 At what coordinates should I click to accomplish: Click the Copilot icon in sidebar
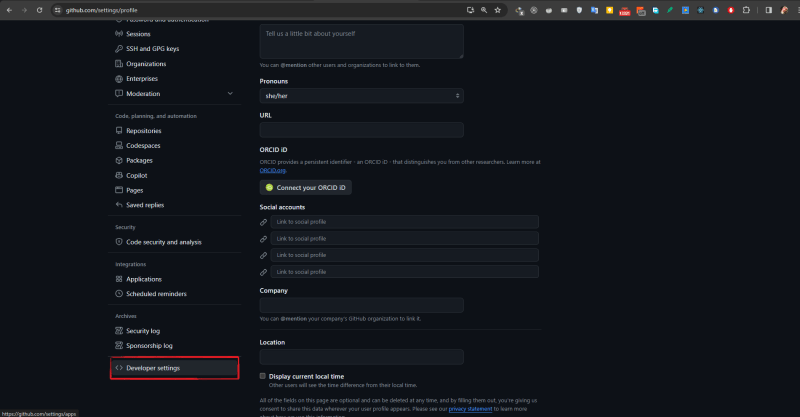(119, 175)
